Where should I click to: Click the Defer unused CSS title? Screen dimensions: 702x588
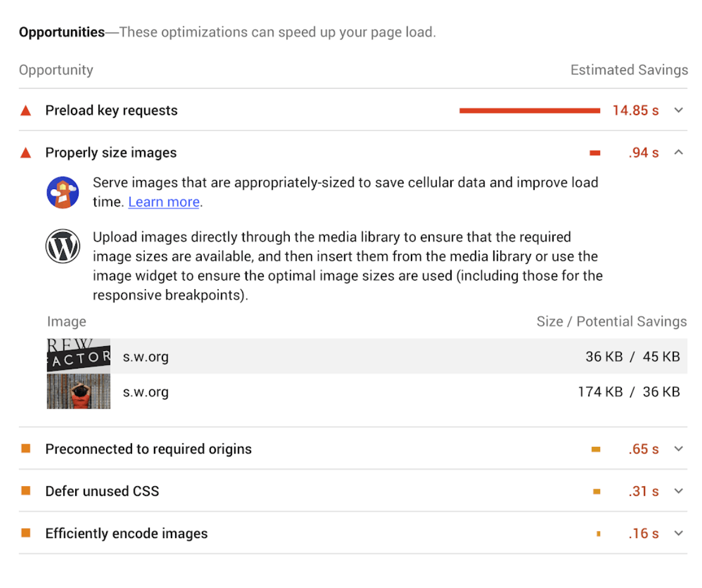click(102, 491)
